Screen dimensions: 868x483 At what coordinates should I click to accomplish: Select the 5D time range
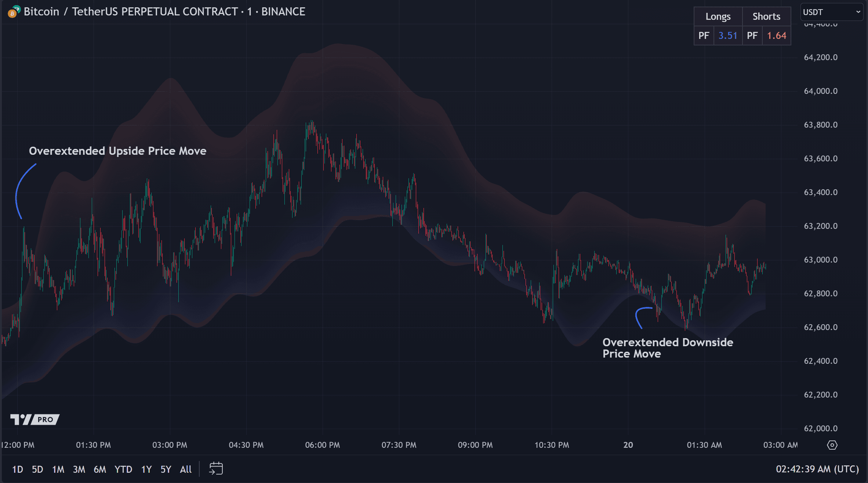tap(37, 469)
